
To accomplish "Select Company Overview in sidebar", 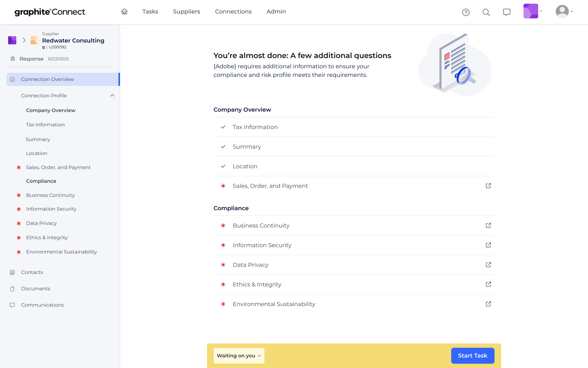I will (x=51, y=110).
